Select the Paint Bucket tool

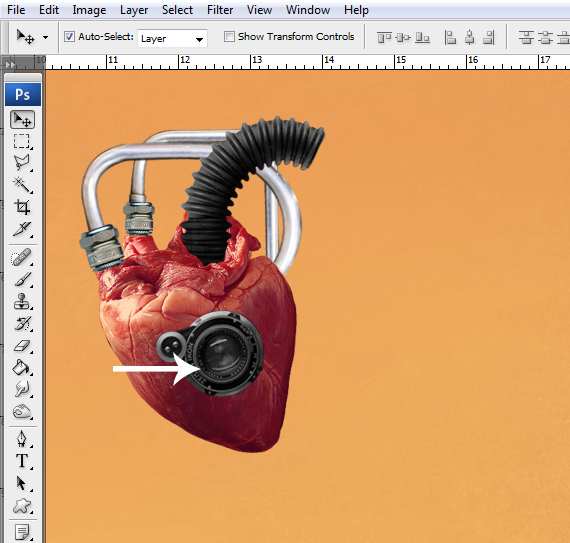point(22,367)
